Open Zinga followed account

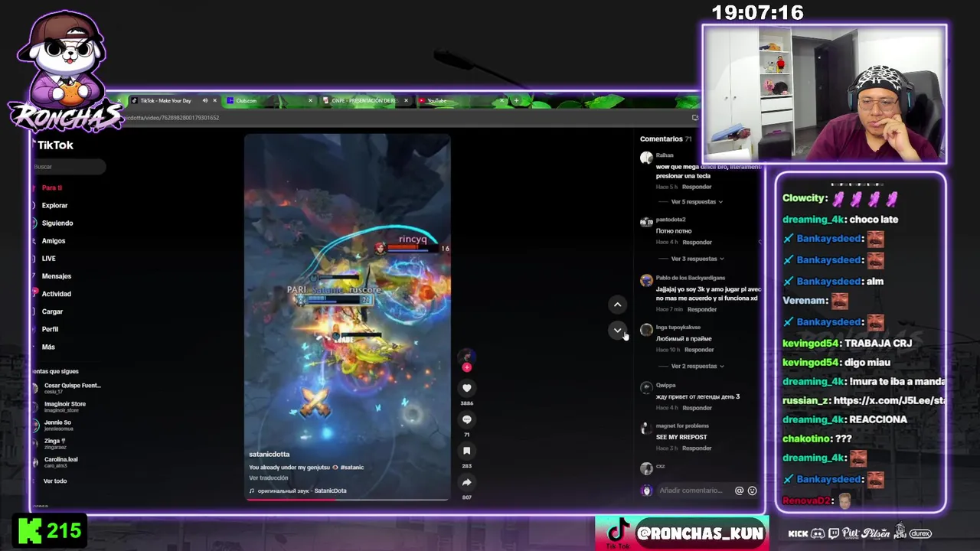pyautogui.click(x=51, y=443)
